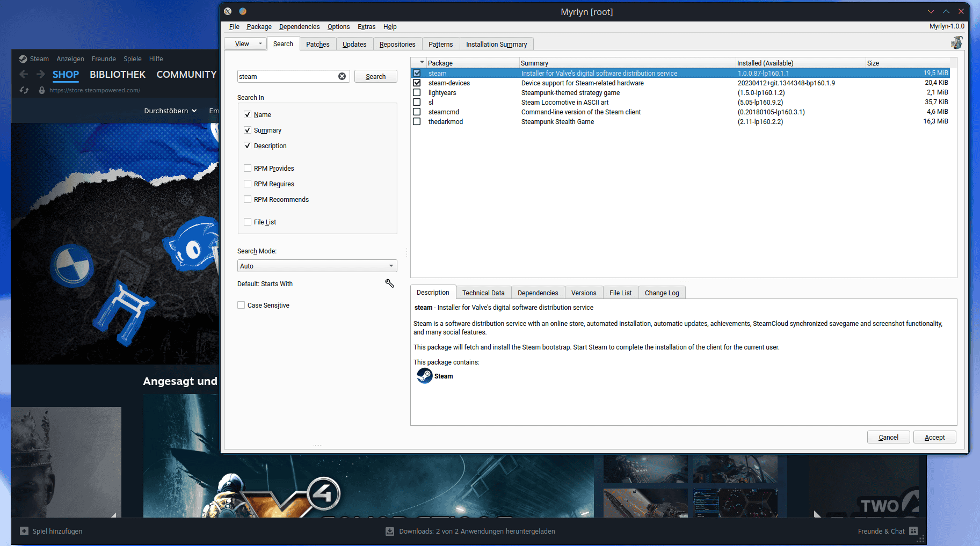Open the Package menu
The width and height of the screenshot is (980, 546).
(259, 27)
